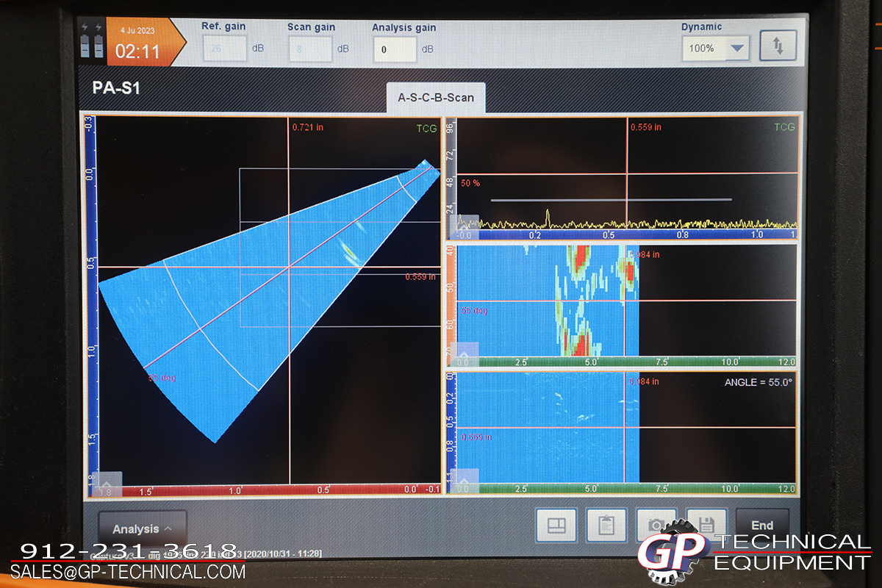Tap the orange date and time badge
Image resolution: width=882 pixels, height=588 pixels.
click(x=140, y=42)
